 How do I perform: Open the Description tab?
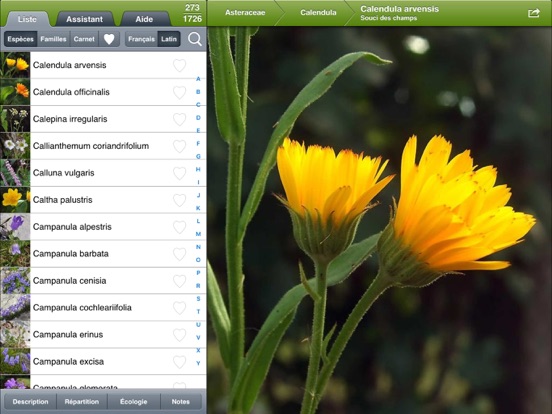coord(30,402)
